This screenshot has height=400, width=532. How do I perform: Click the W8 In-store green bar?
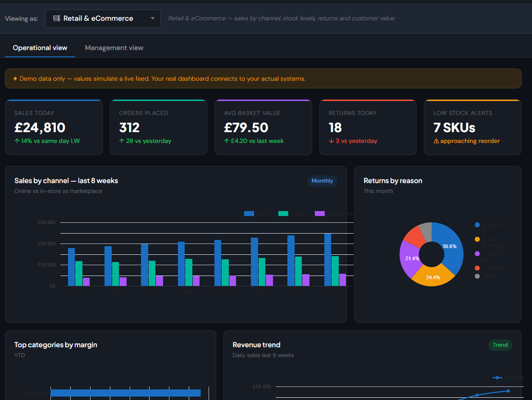[x=335, y=271]
